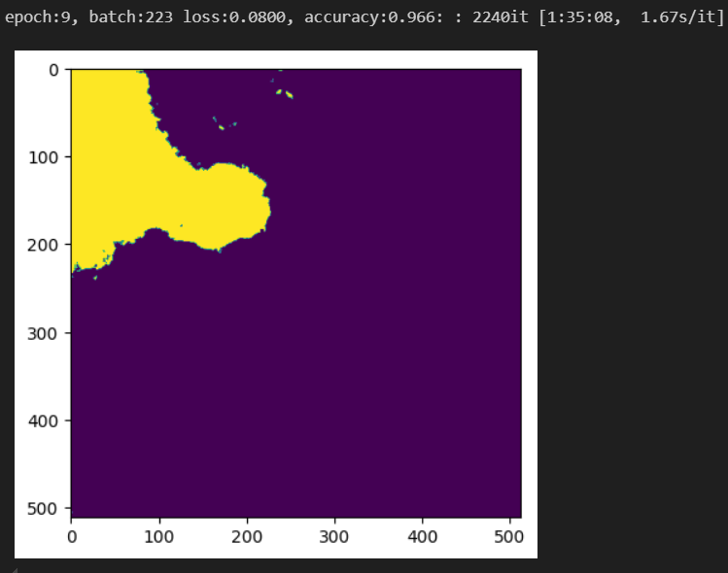Click the y-axis tick label 500
Screen dimensions: 728x573
click(x=43, y=509)
